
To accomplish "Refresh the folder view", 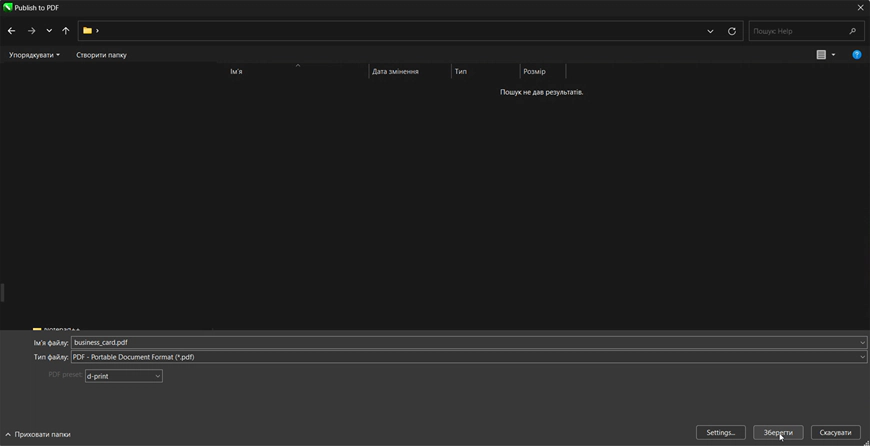I will tap(732, 31).
